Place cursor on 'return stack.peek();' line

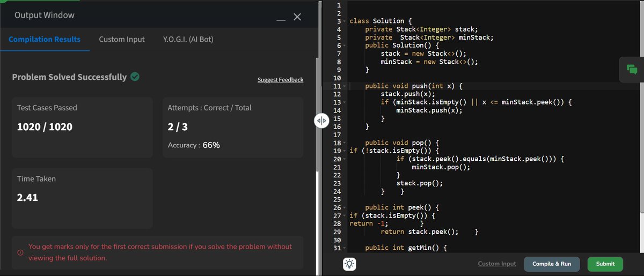[x=420, y=232]
